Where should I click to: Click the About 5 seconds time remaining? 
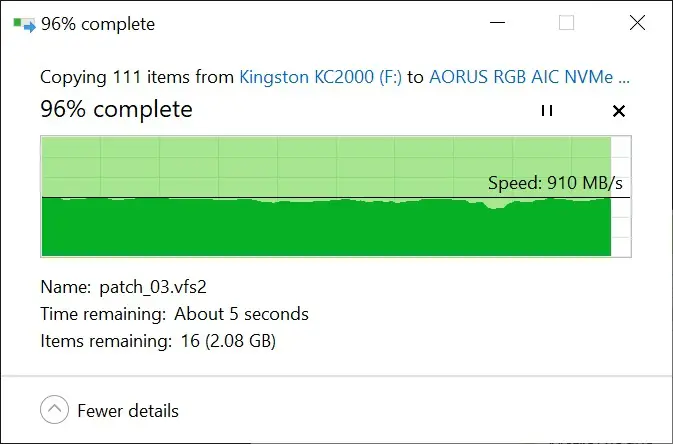pos(241,314)
